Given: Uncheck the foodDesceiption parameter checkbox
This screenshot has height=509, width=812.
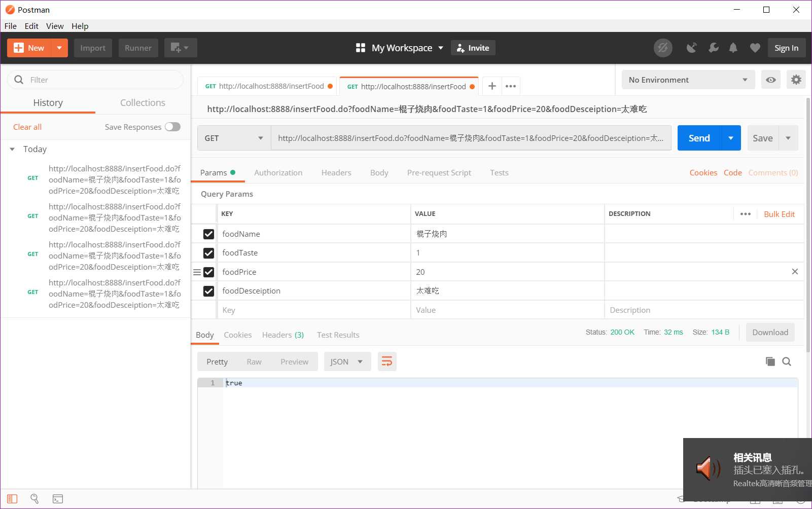Looking at the screenshot, I should (x=208, y=291).
